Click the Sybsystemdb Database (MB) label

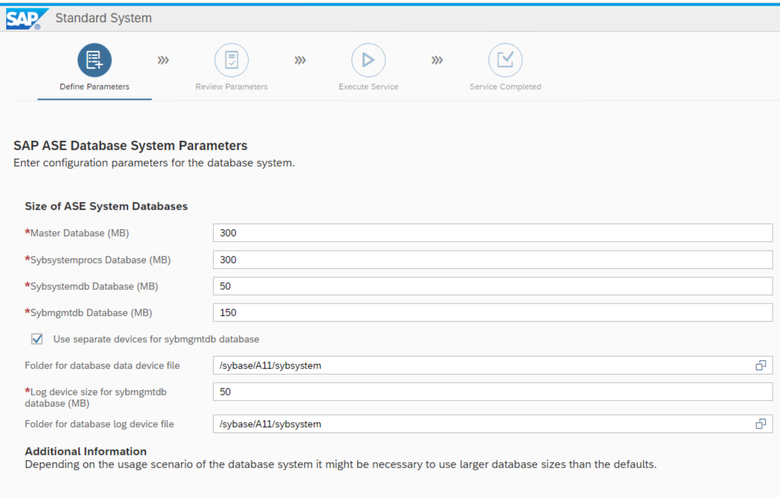click(92, 286)
